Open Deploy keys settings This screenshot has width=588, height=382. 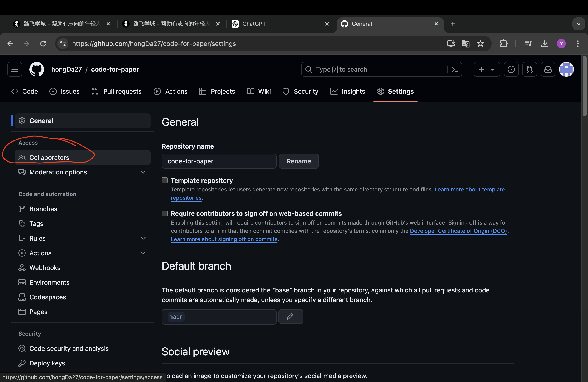[x=82, y=363]
